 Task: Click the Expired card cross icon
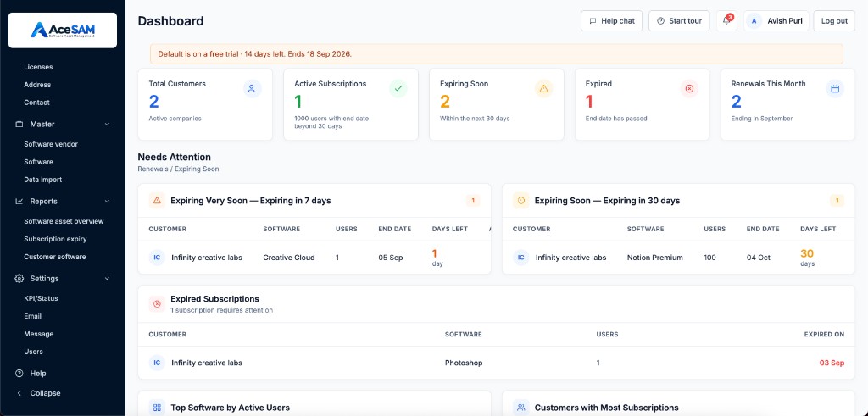(688, 88)
